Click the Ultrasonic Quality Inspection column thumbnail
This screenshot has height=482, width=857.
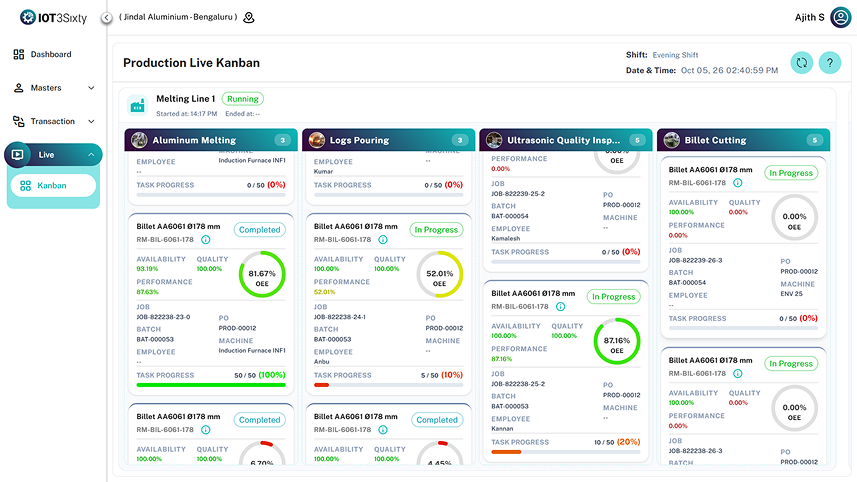(x=494, y=140)
